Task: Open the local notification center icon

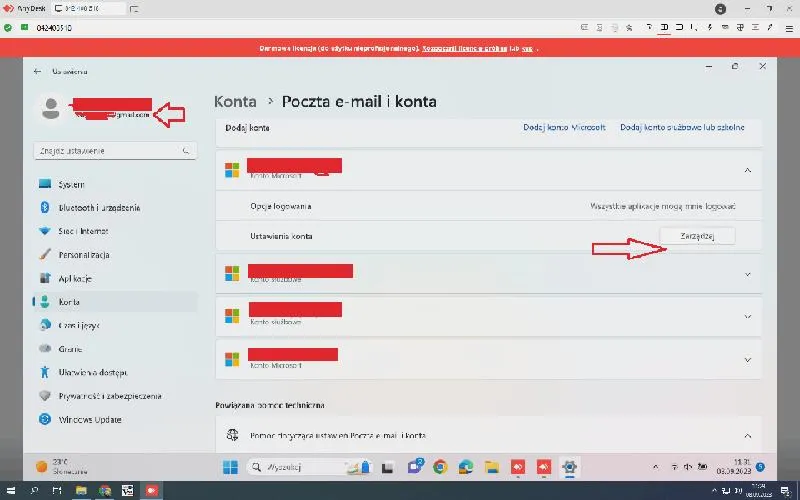Action: pyautogui.click(x=786, y=491)
